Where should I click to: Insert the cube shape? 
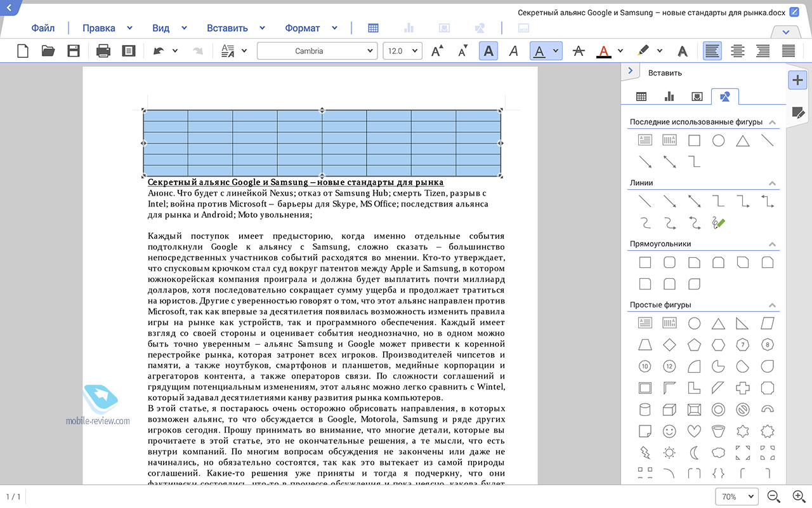(x=669, y=410)
